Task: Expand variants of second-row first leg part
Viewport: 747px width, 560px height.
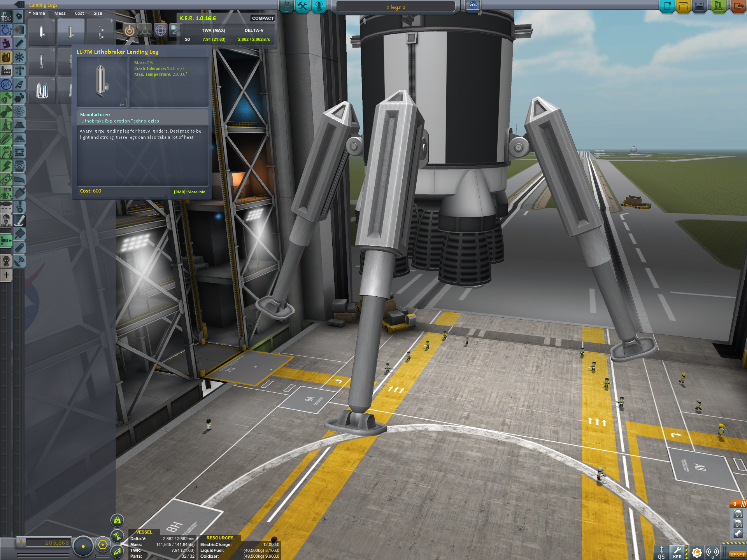Action: pyautogui.click(x=53, y=50)
